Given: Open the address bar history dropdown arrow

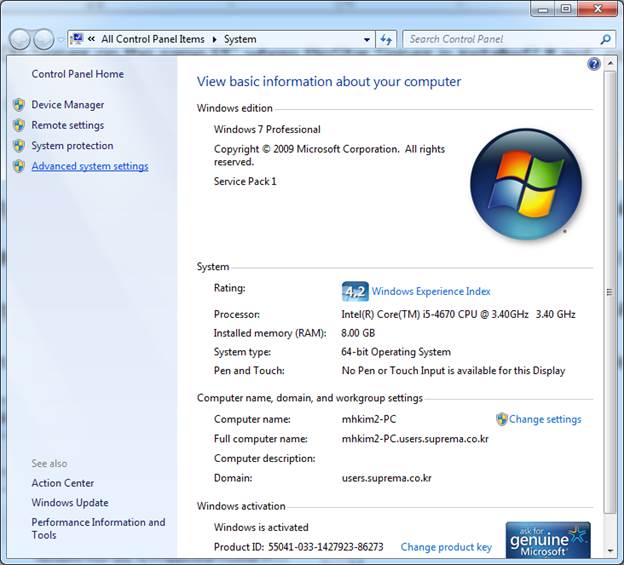Looking at the screenshot, I should click(366, 39).
